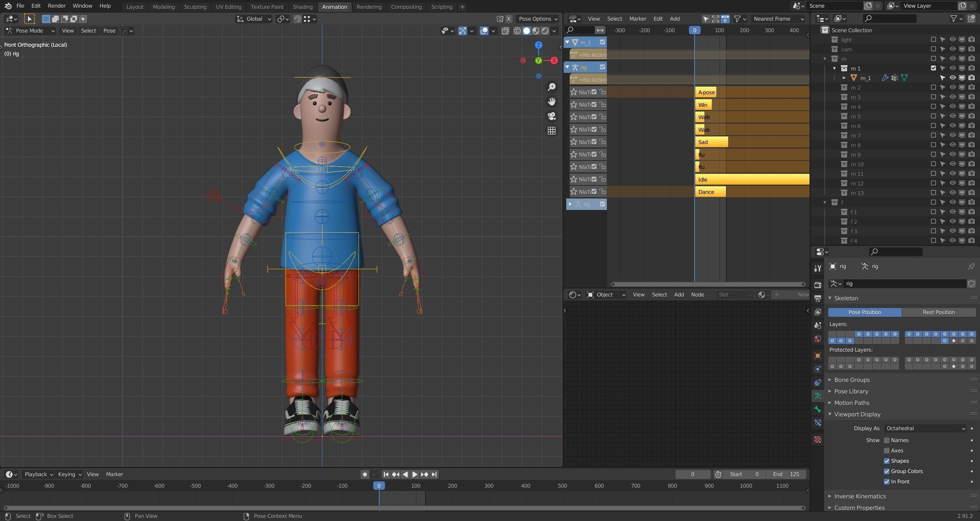Open the Output properties tab icon

coord(818,298)
